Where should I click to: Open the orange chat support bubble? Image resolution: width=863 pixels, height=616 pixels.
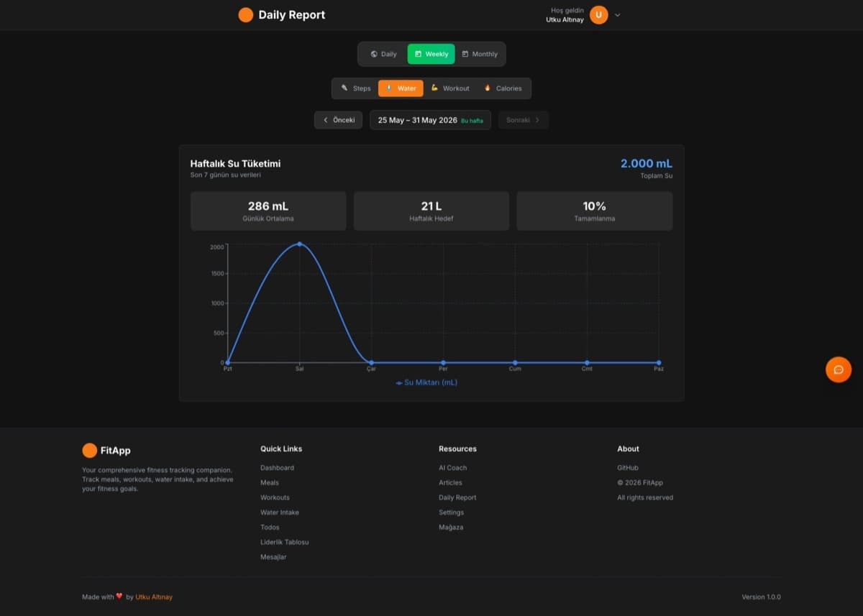[839, 369]
